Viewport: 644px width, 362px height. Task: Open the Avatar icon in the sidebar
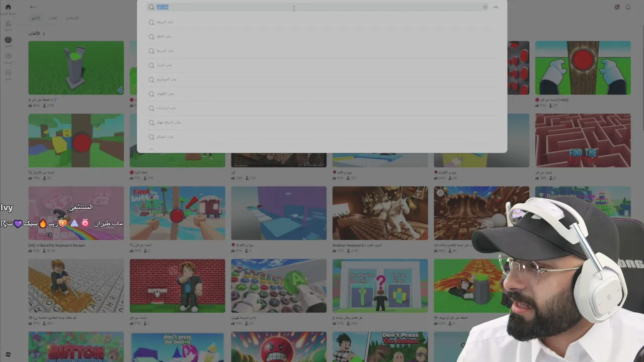tap(8, 40)
